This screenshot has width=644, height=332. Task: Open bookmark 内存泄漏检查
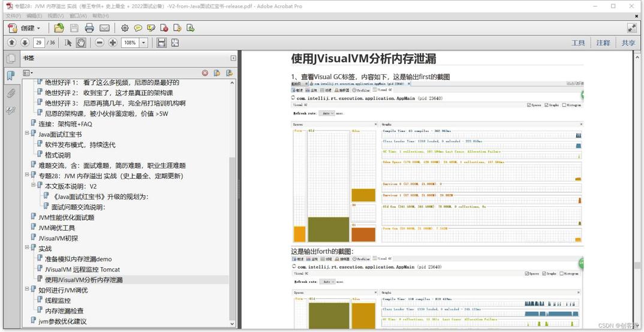(64, 310)
